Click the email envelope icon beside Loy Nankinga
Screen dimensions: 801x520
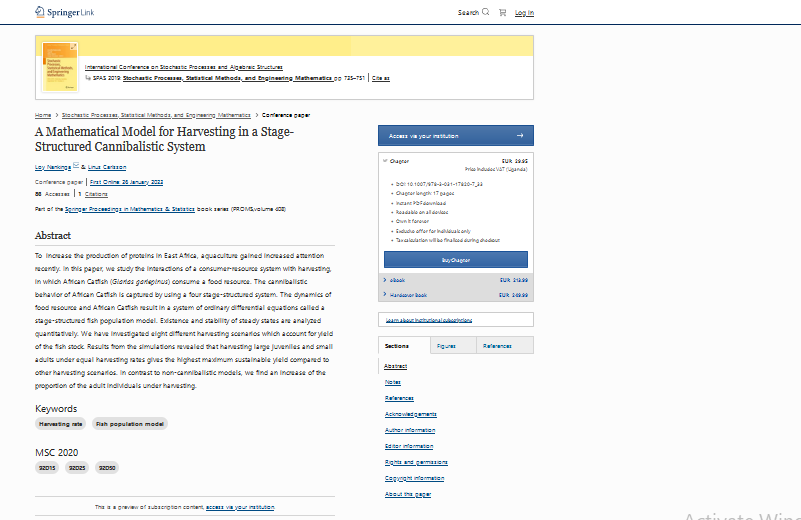point(75,167)
